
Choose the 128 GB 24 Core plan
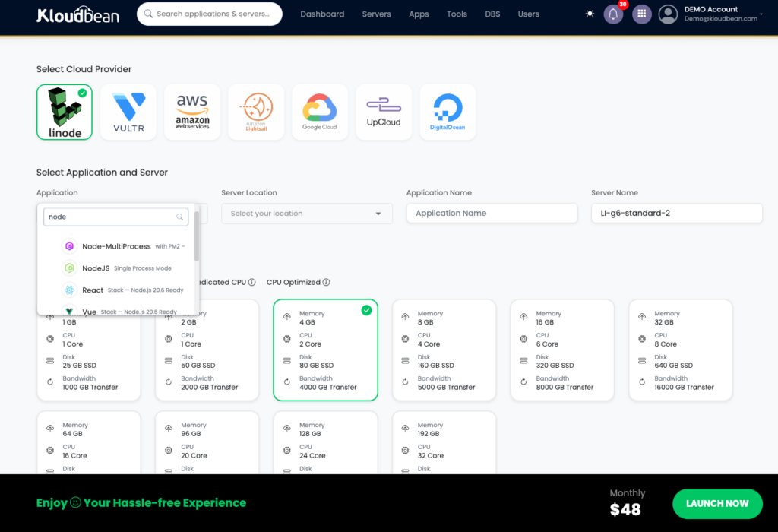325,442
